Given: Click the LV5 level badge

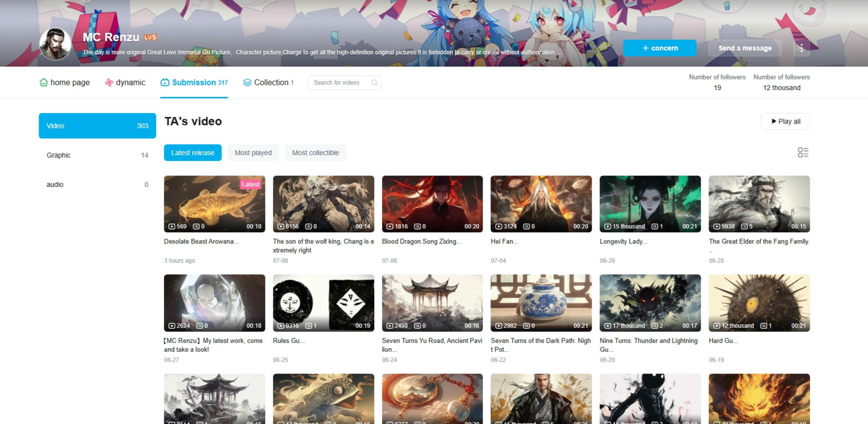Looking at the screenshot, I should [150, 37].
